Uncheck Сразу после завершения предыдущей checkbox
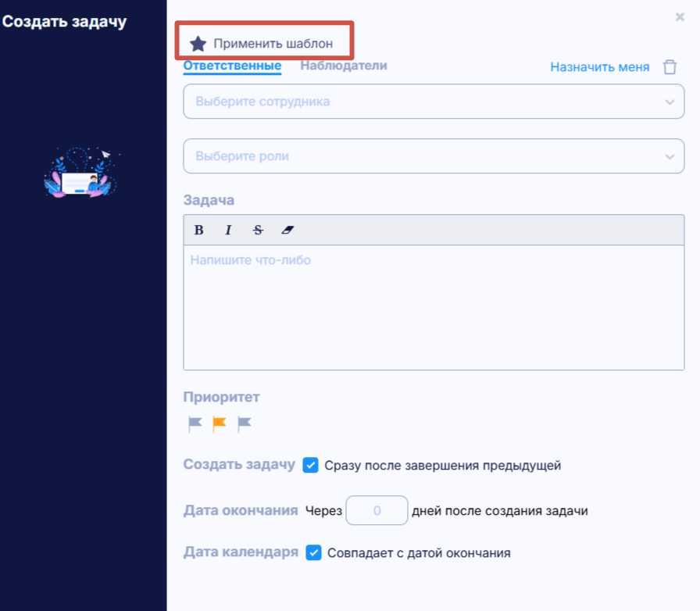 (310, 465)
